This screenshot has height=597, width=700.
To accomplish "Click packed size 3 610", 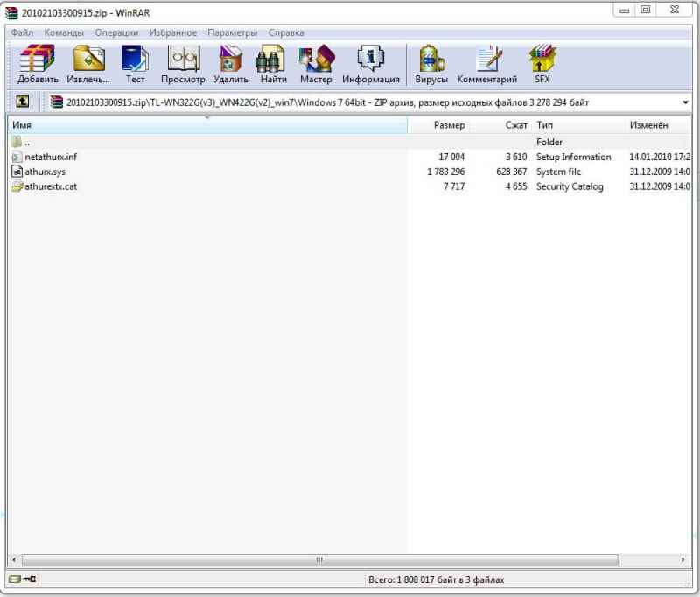I will tap(516, 157).
